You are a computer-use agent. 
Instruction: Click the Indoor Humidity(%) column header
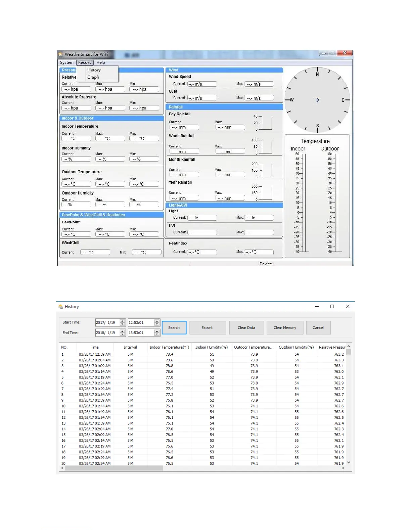pos(212,347)
